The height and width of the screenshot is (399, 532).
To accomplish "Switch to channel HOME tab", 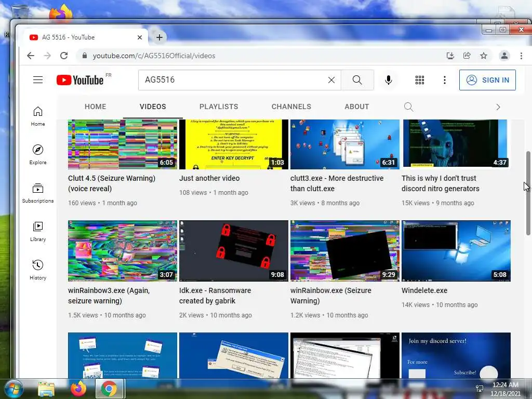I will pos(96,107).
